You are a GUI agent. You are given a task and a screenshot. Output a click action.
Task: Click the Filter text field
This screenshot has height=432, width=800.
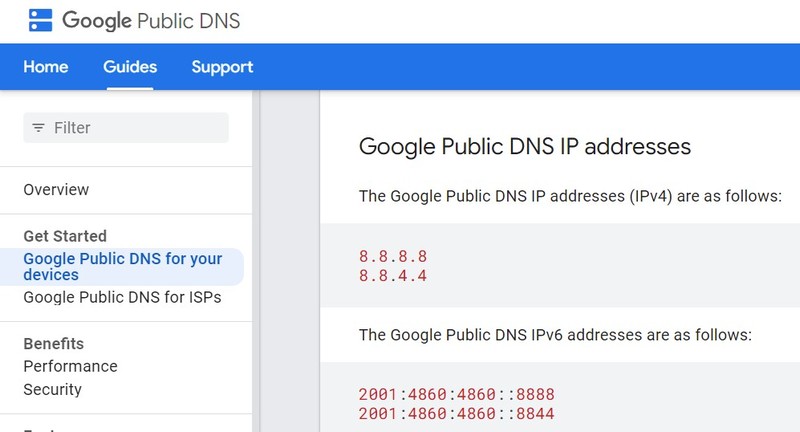coord(135,128)
